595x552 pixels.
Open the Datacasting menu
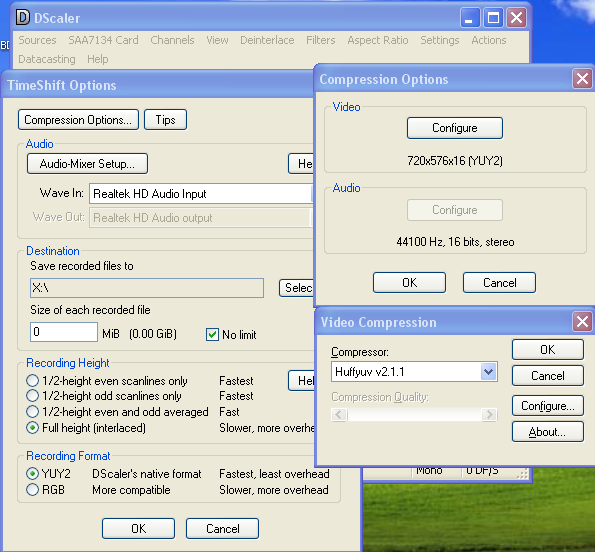coord(47,59)
